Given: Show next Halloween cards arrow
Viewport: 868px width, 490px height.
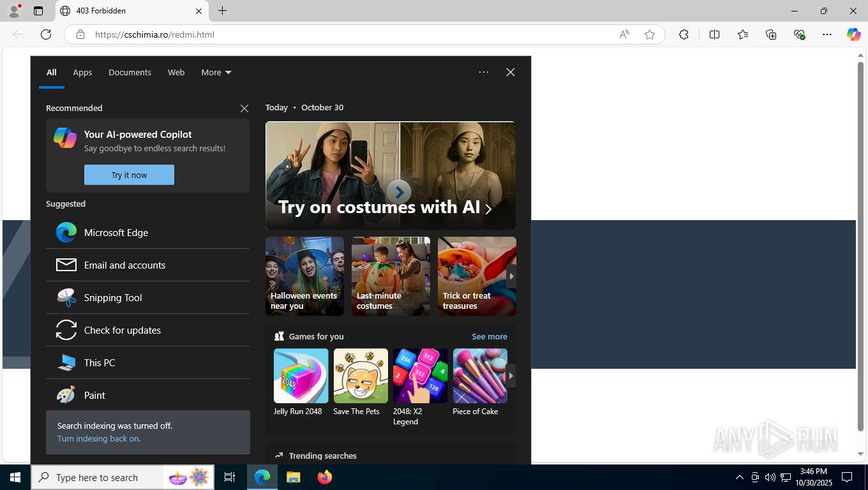Looking at the screenshot, I should pos(511,276).
